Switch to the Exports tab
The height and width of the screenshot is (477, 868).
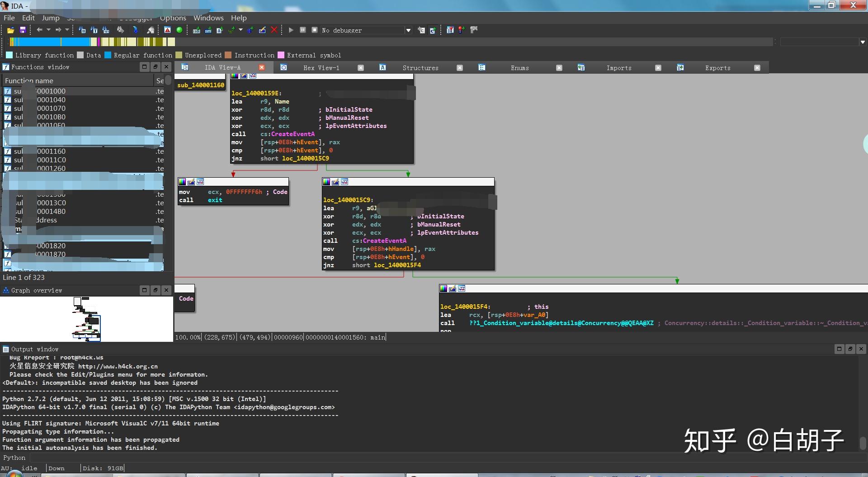click(718, 68)
